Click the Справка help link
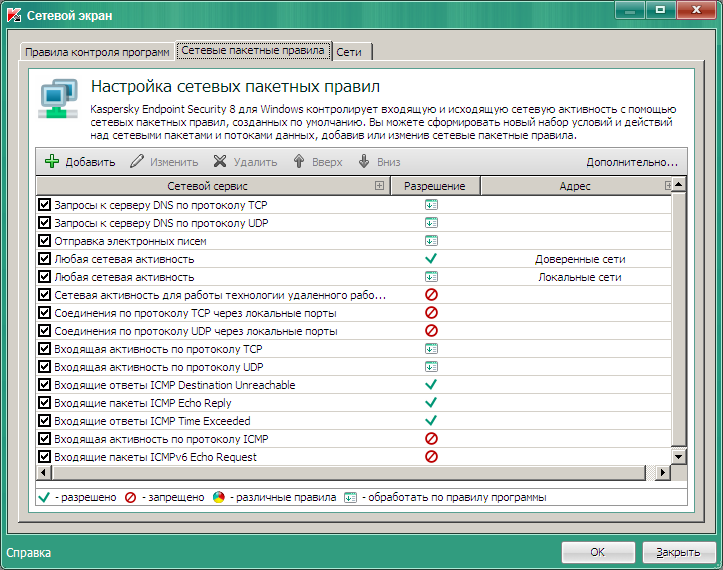 [28, 552]
